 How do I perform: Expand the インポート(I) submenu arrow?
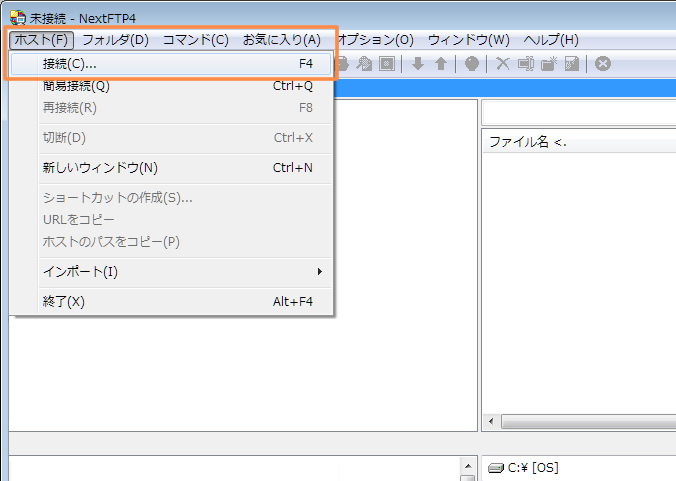click(x=320, y=272)
